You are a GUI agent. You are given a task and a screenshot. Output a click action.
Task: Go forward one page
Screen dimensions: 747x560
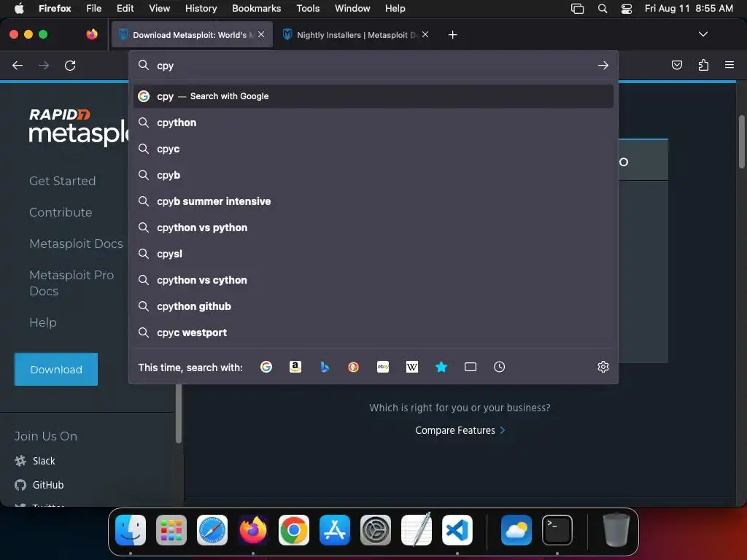(x=44, y=65)
